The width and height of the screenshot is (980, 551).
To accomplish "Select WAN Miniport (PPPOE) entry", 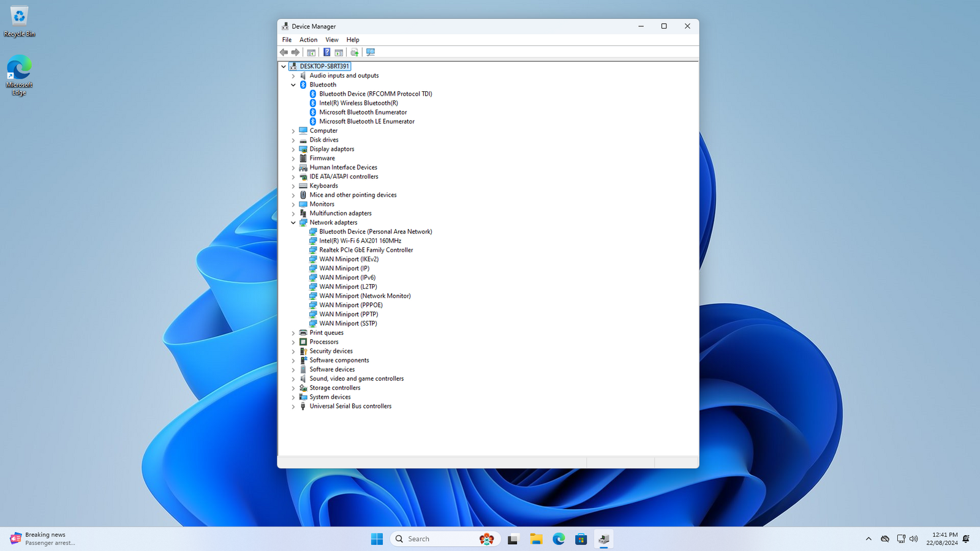I will (x=351, y=305).
